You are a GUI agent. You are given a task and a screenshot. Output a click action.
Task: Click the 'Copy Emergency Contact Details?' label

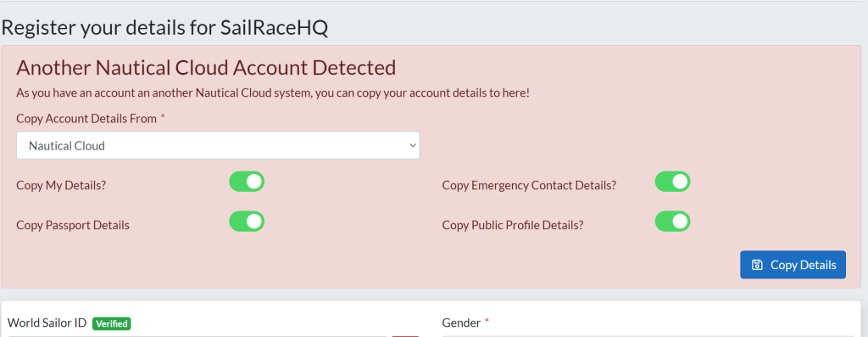pyautogui.click(x=529, y=186)
